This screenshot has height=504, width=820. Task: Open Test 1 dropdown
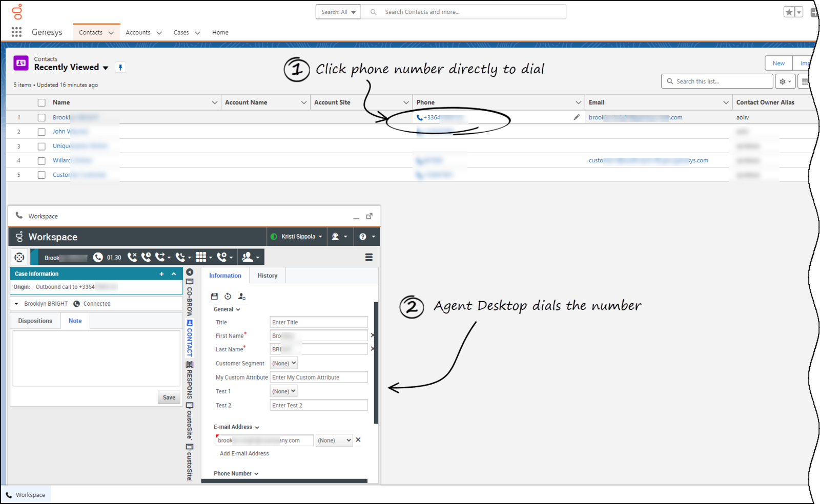pos(283,391)
